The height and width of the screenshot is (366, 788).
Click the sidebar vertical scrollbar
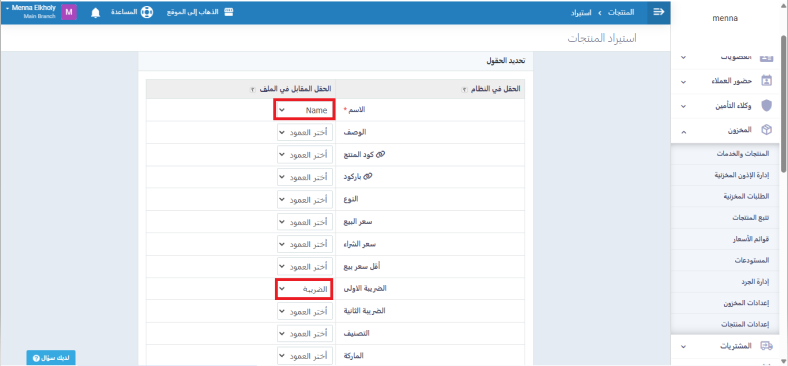pos(783,103)
